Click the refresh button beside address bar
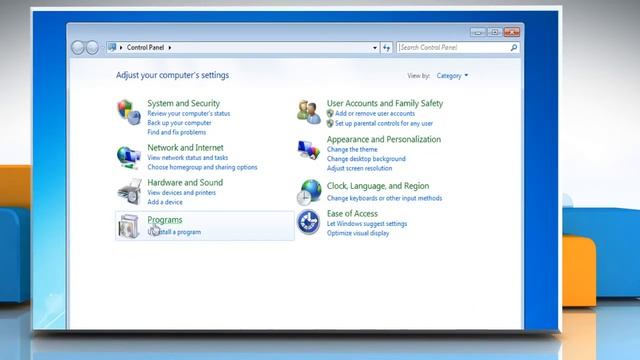The height and width of the screenshot is (360, 640). [x=387, y=48]
